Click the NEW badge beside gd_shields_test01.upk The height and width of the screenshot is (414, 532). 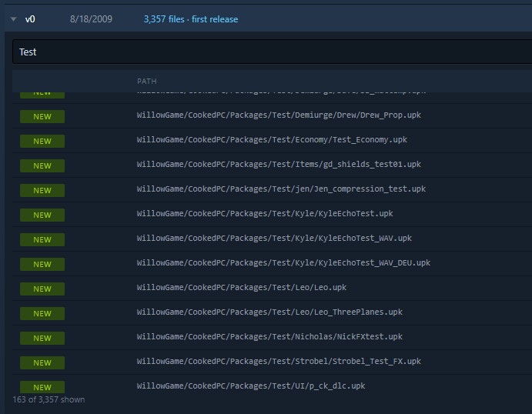(42, 165)
